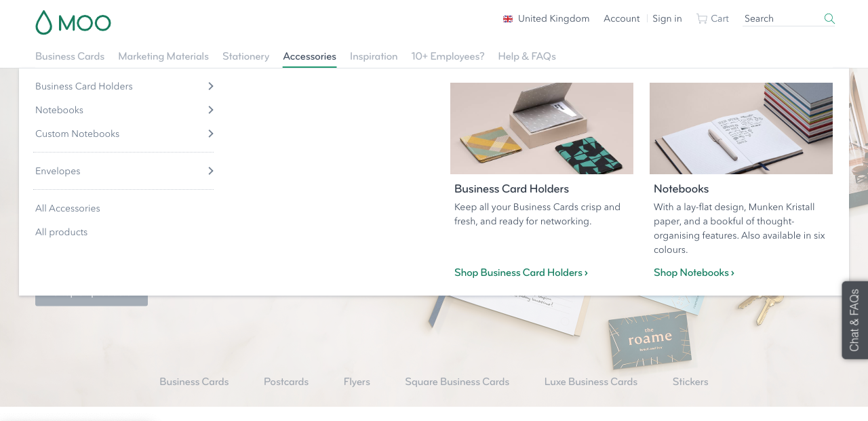This screenshot has height=421, width=868.
Task: Open the Stationery menu
Action: pos(245,56)
